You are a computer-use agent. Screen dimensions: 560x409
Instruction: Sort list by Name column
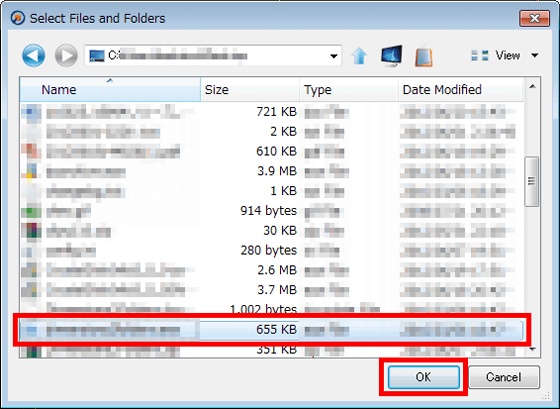[110, 89]
